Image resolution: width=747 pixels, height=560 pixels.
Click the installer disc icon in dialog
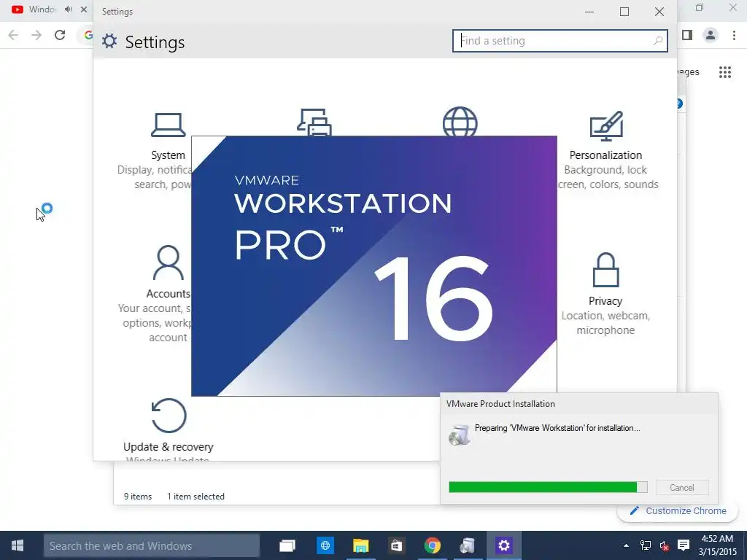click(x=460, y=435)
